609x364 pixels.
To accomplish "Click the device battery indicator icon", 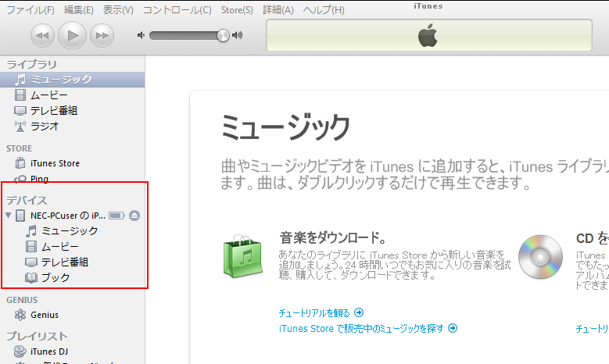I will (116, 216).
